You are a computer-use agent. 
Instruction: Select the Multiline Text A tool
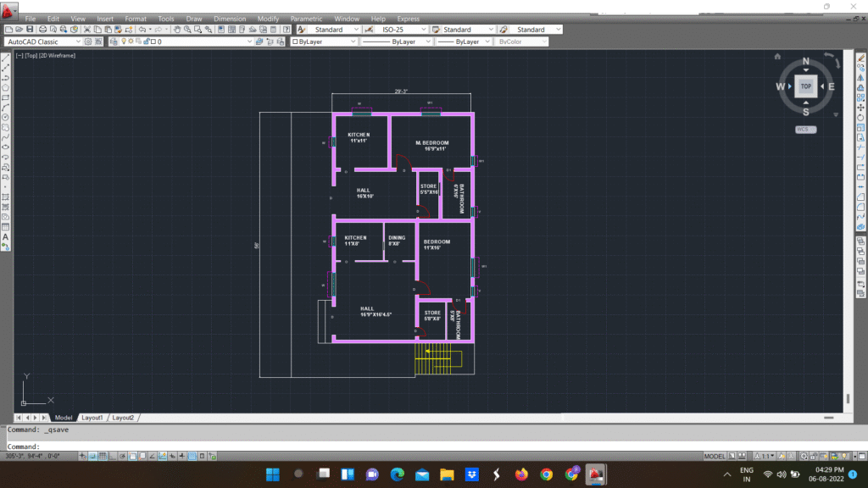click(x=6, y=237)
